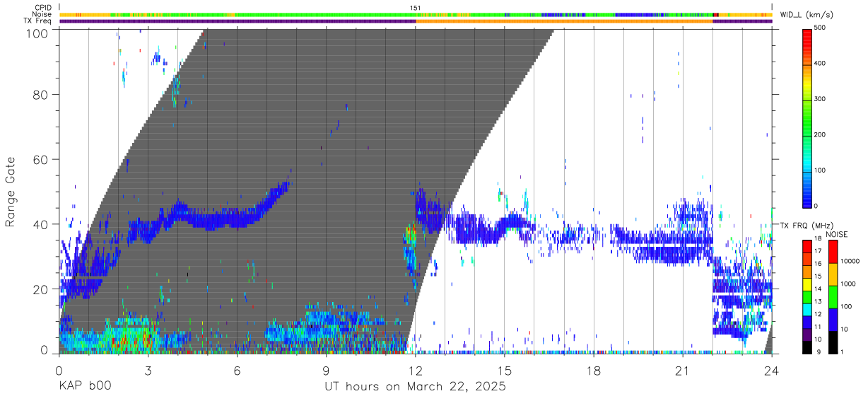
Task: Click the 24 tick on UT hours axis
Action: click(772, 371)
